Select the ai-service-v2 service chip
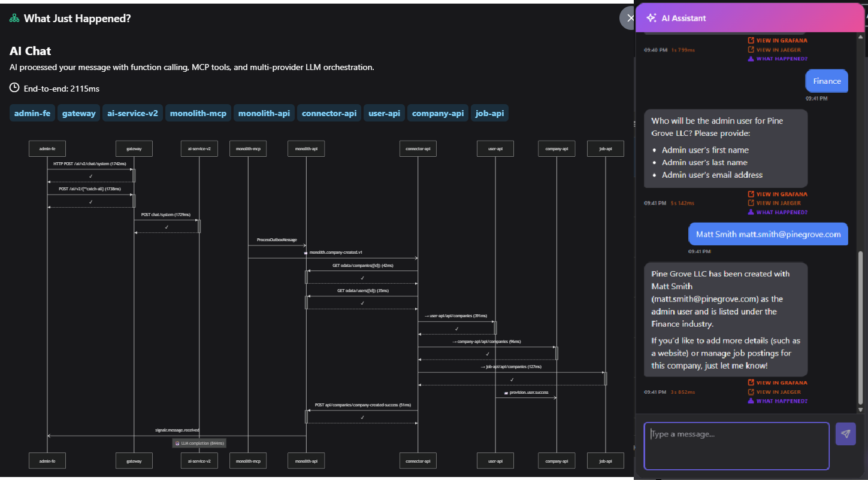This screenshot has width=868, height=480. 132,113
